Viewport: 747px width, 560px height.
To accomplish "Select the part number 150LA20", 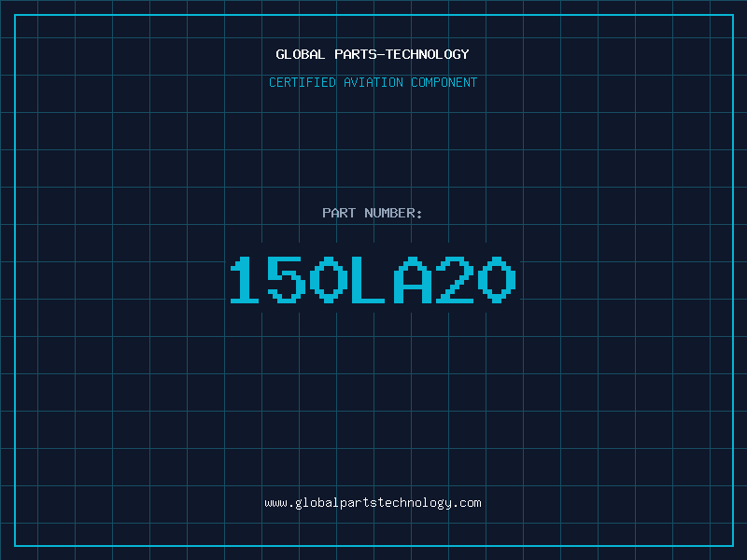I will pos(373,280).
